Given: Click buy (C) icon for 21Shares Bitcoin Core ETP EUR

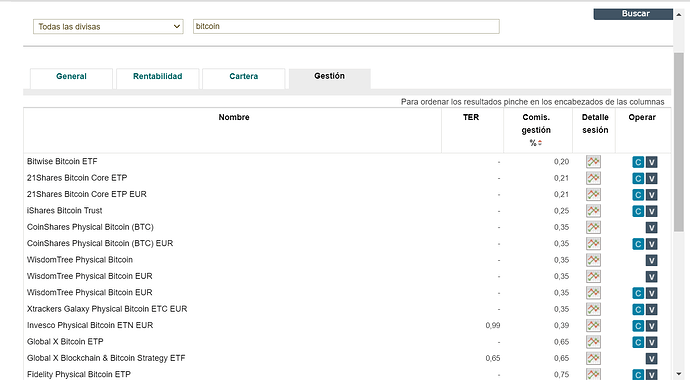Looking at the screenshot, I should click(638, 195).
